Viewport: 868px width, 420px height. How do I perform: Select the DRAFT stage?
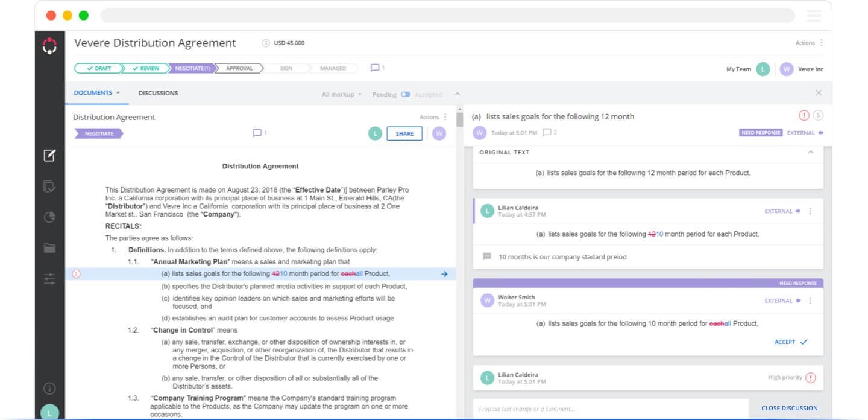98,68
